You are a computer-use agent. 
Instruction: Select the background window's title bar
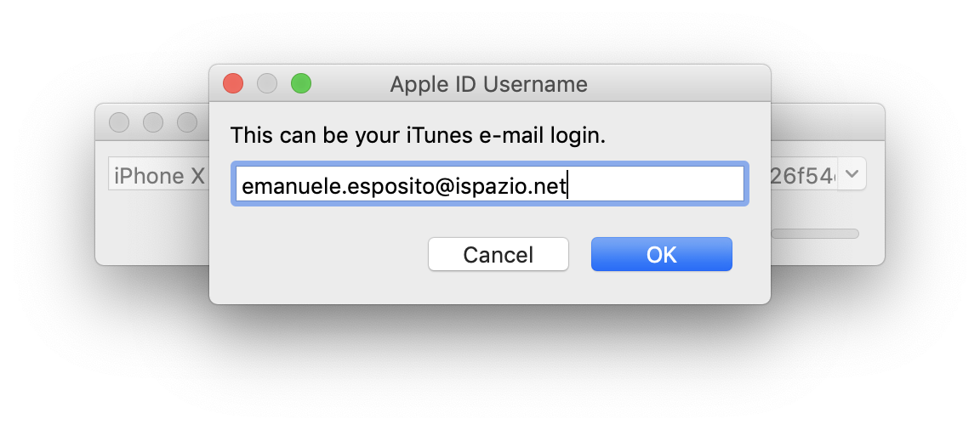pos(828,122)
